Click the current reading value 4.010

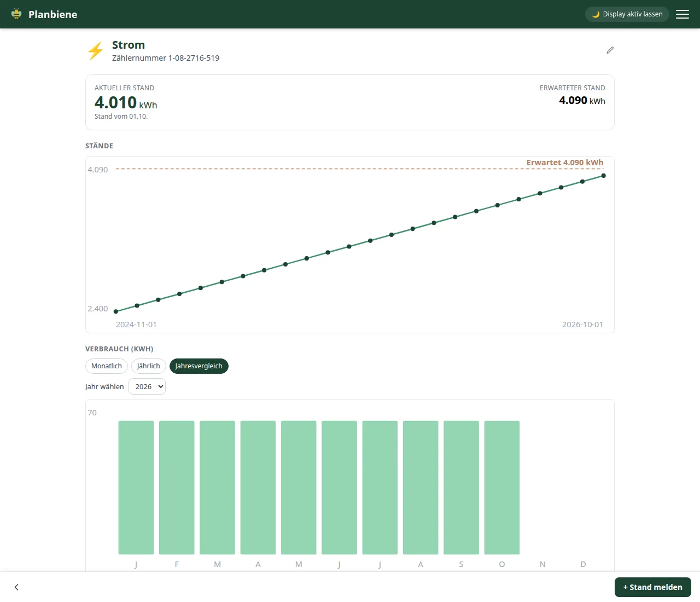point(115,102)
